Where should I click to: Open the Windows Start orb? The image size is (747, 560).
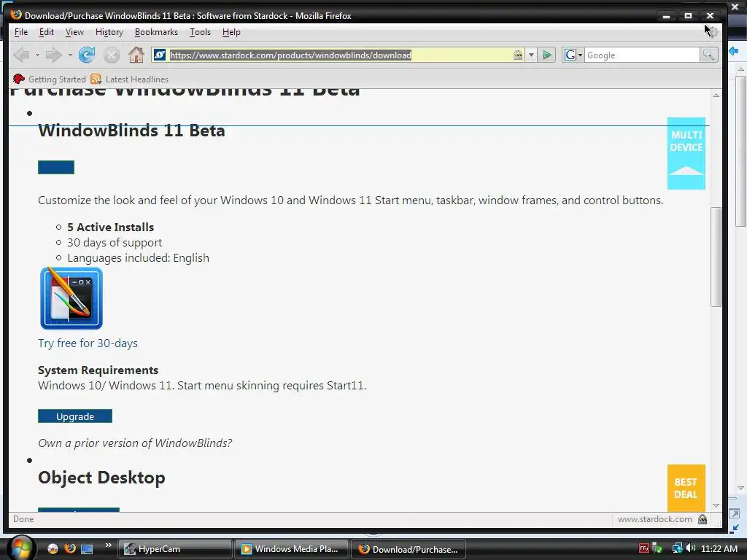coord(20,548)
